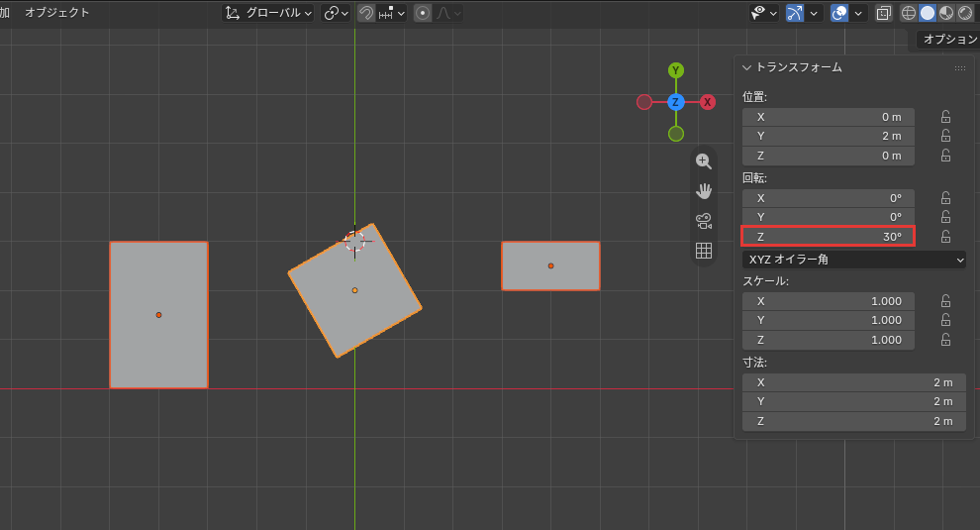This screenshot has width=980, height=530.
Task: Click the pan view hand icon
Action: click(x=704, y=191)
